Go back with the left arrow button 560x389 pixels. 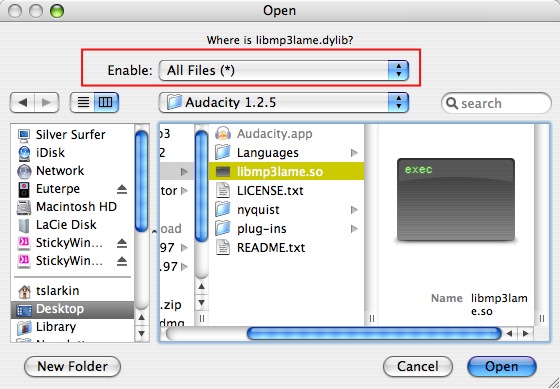(x=22, y=103)
